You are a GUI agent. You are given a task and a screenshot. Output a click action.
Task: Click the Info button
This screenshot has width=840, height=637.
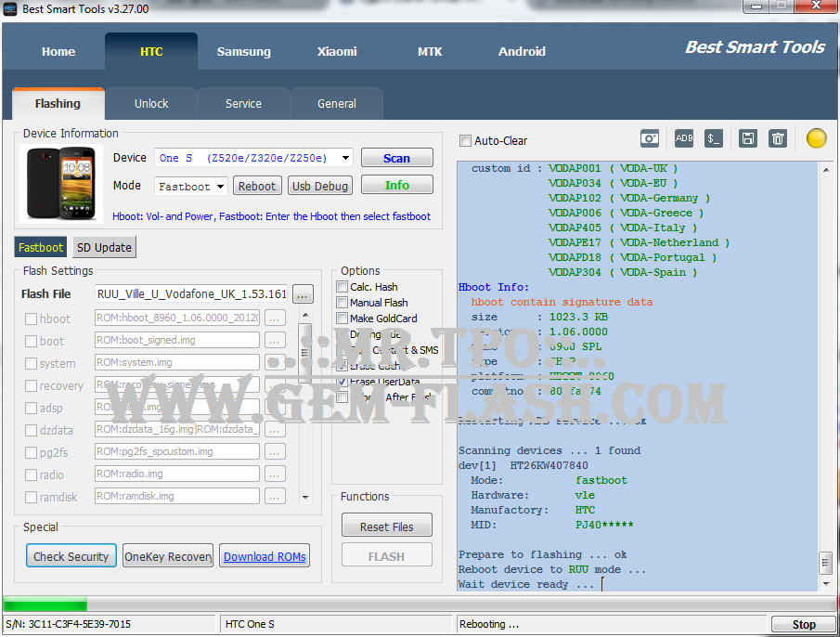pyautogui.click(x=396, y=185)
